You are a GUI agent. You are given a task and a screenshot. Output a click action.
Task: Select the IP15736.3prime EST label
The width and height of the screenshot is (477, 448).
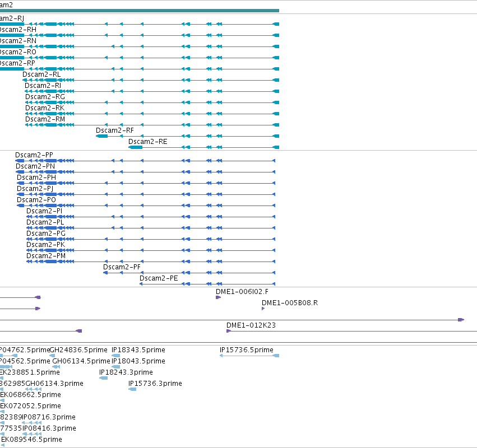(155, 384)
